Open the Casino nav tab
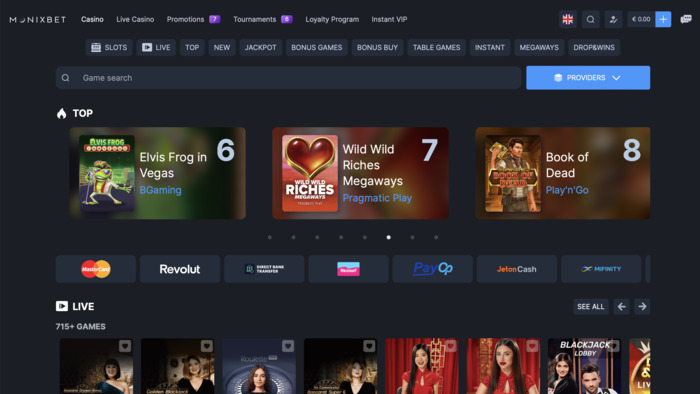 92,19
